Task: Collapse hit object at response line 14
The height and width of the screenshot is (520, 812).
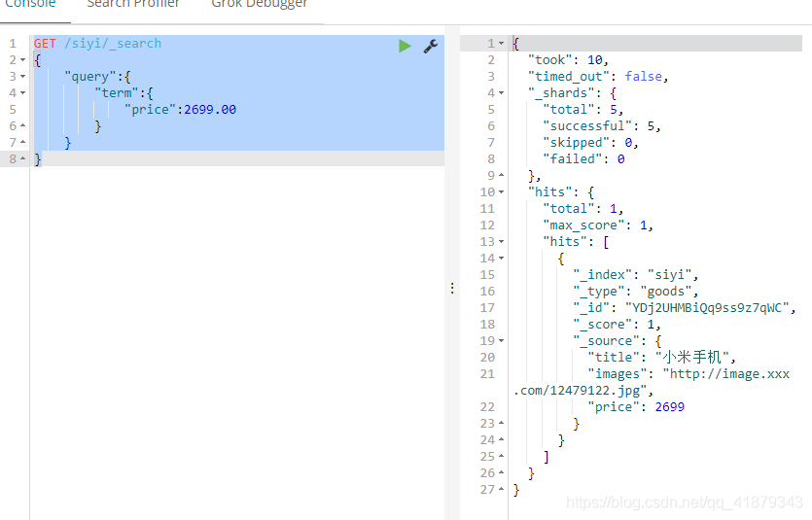Action: (x=501, y=259)
